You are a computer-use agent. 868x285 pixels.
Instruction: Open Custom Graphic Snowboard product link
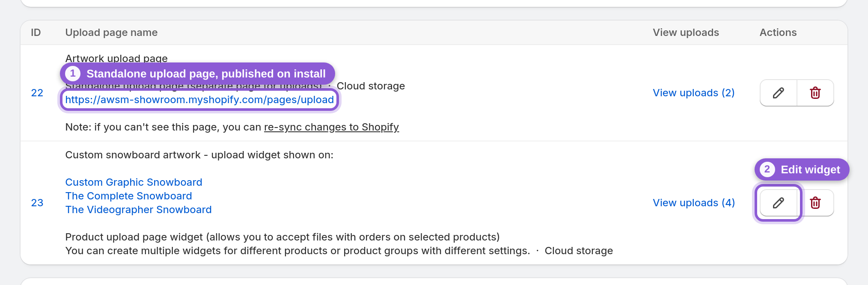click(x=134, y=182)
